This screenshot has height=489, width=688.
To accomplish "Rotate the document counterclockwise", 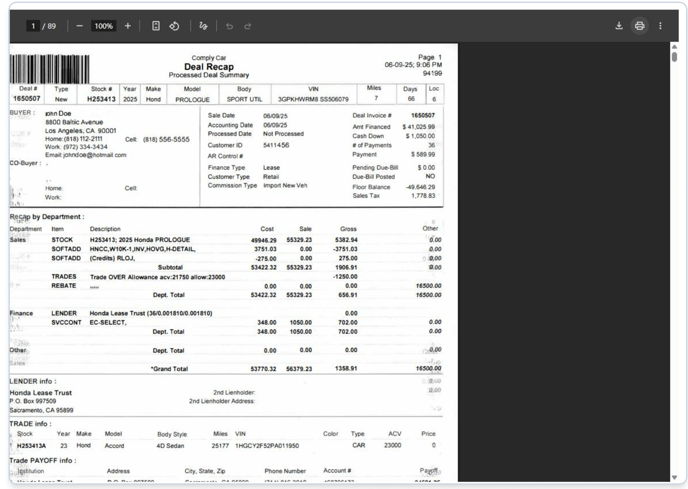I will 174,26.
